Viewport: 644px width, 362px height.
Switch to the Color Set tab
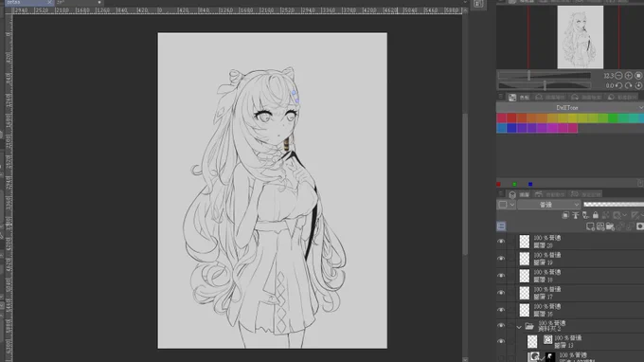519,98
